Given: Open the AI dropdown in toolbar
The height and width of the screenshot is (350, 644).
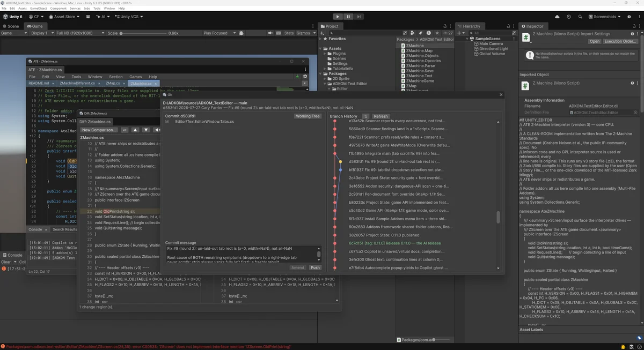Looking at the screenshot, I should coord(103,17).
